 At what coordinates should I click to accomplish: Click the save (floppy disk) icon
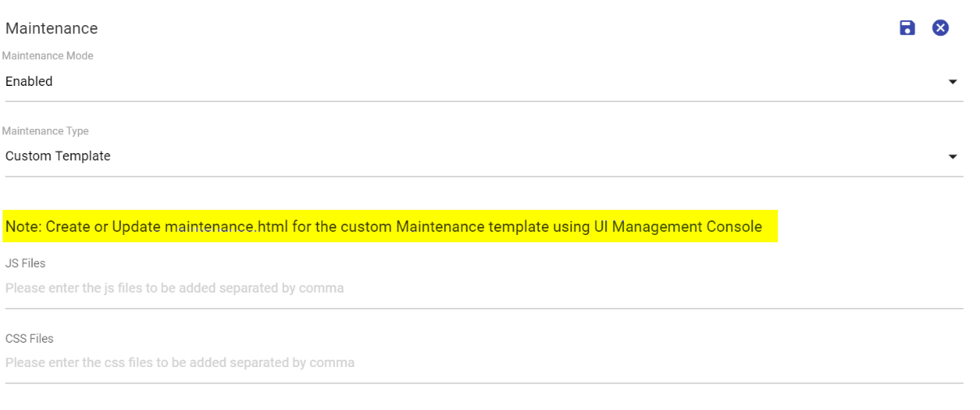(x=907, y=28)
